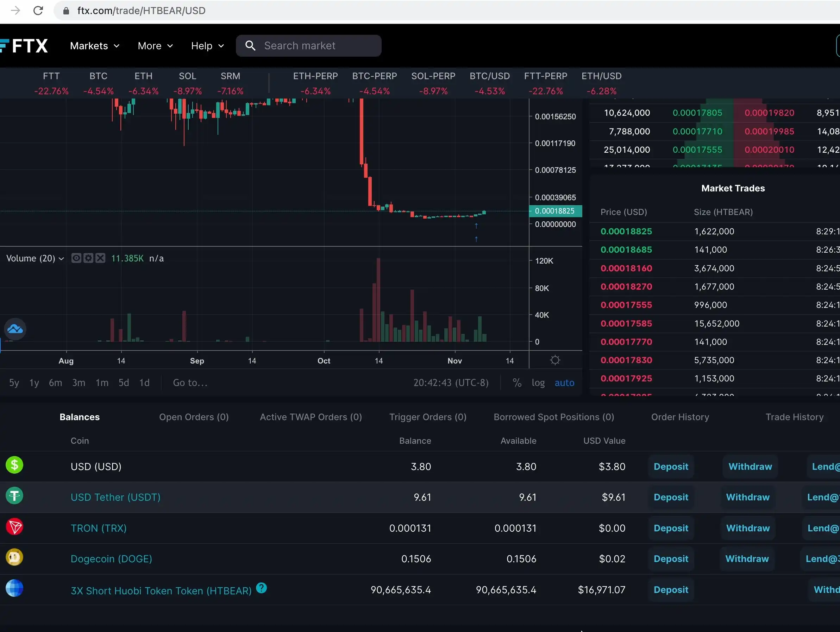Withdraw TRON (TRX)
The height and width of the screenshot is (632, 840).
748,528
